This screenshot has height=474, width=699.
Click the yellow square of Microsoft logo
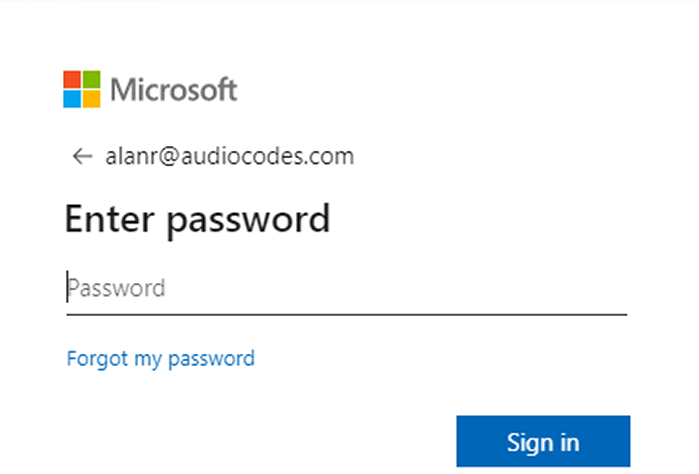[92, 98]
